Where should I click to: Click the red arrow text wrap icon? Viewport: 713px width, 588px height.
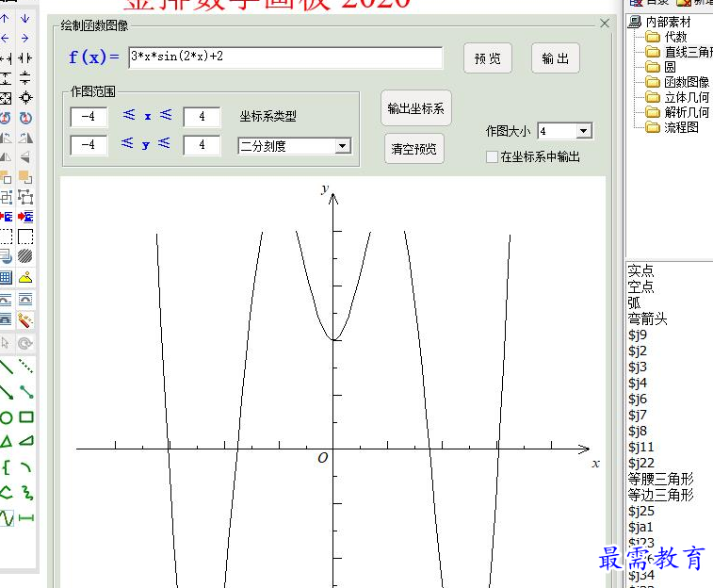tap(25, 217)
